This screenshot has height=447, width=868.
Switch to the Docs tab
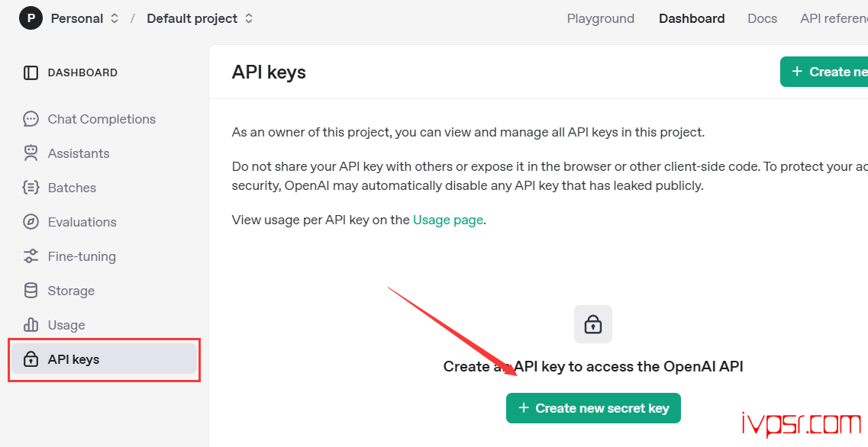[x=763, y=18]
